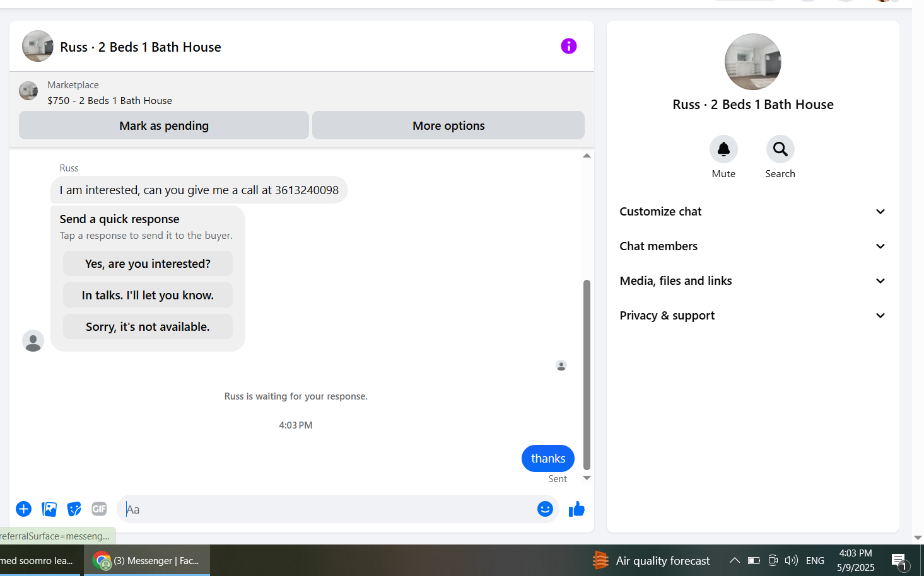The image size is (924, 576).
Task: Click the chat scrollbar thumb
Action: pos(587,375)
